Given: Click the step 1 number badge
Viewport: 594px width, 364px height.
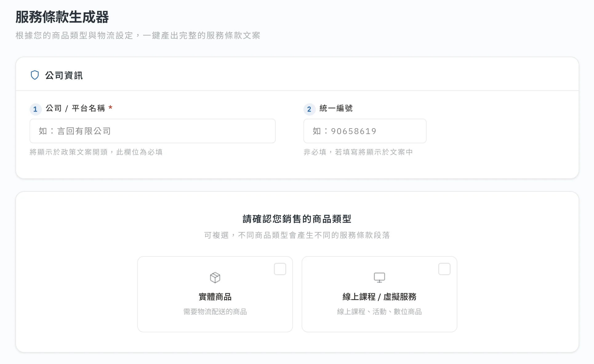Looking at the screenshot, I should point(35,109).
